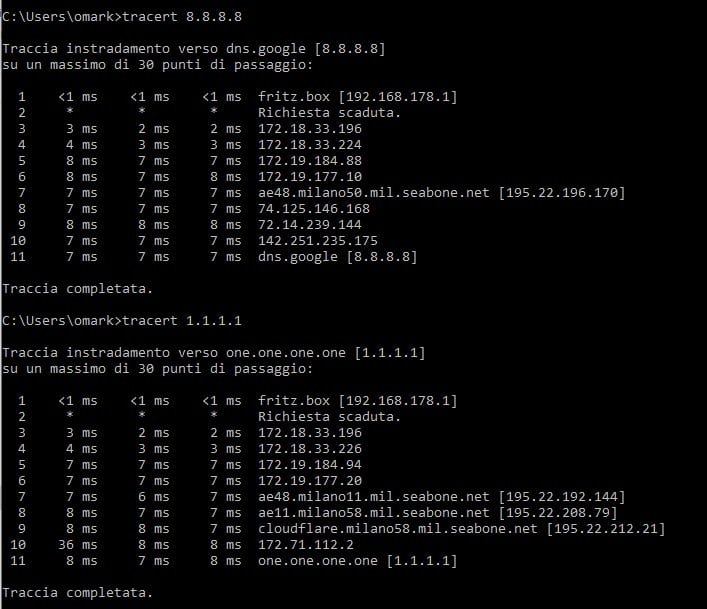Click the IP address 172.18.33.226
The width and height of the screenshot is (707, 609).
coord(310,448)
